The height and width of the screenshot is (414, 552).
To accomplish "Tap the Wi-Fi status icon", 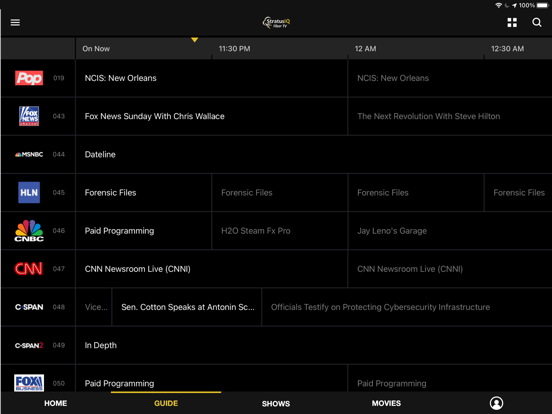I will click(x=498, y=5).
